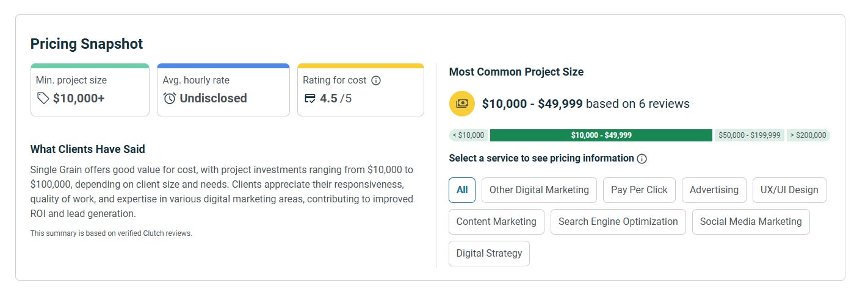
Task: Pick the UX/UI Design service
Action: point(789,190)
